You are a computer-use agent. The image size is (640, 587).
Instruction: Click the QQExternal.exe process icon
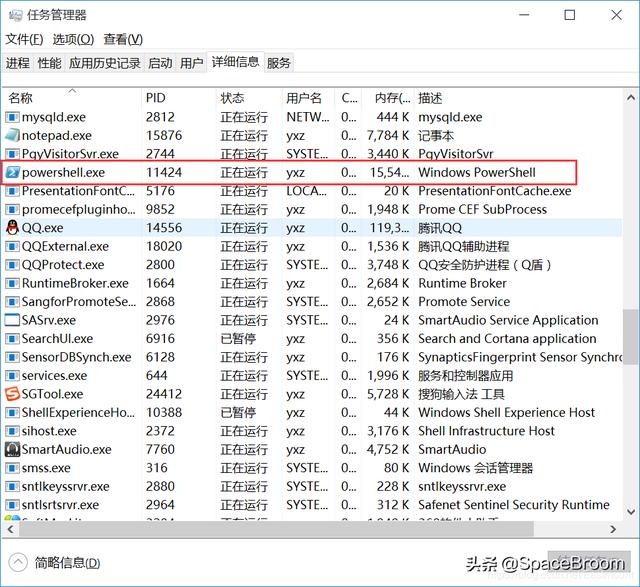pyautogui.click(x=12, y=247)
